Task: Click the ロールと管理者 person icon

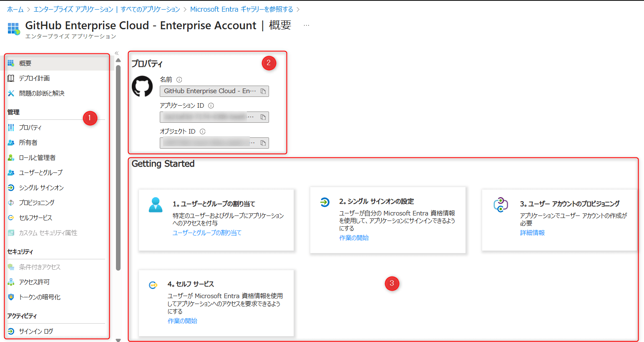Action: click(11, 157)
